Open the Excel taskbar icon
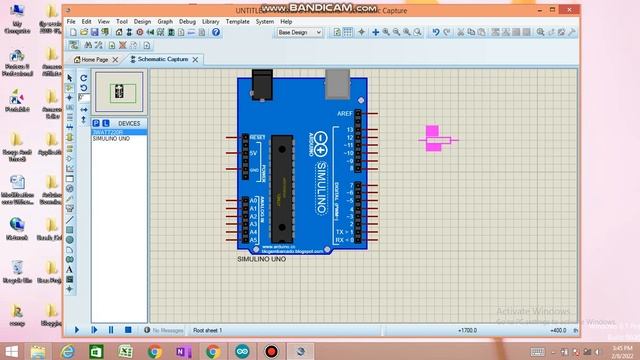 click(125, 351)
